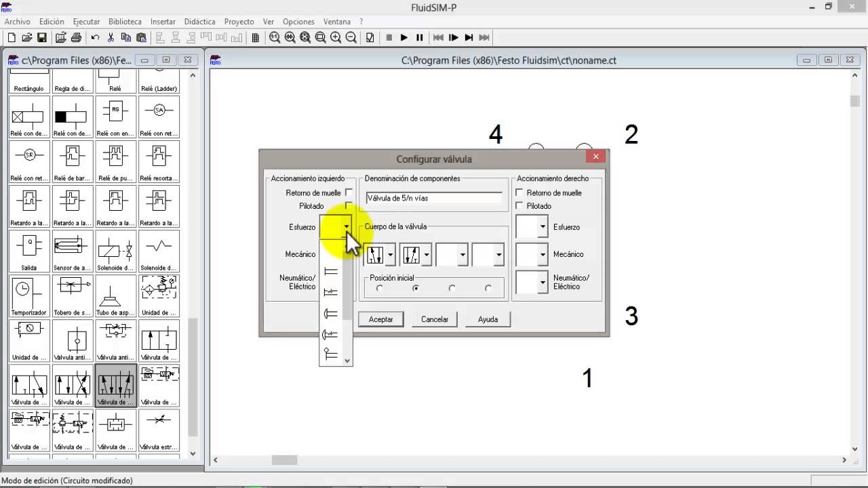Open third valve body position dropdown
Screen dimensions: 868x488
[463, 255]
